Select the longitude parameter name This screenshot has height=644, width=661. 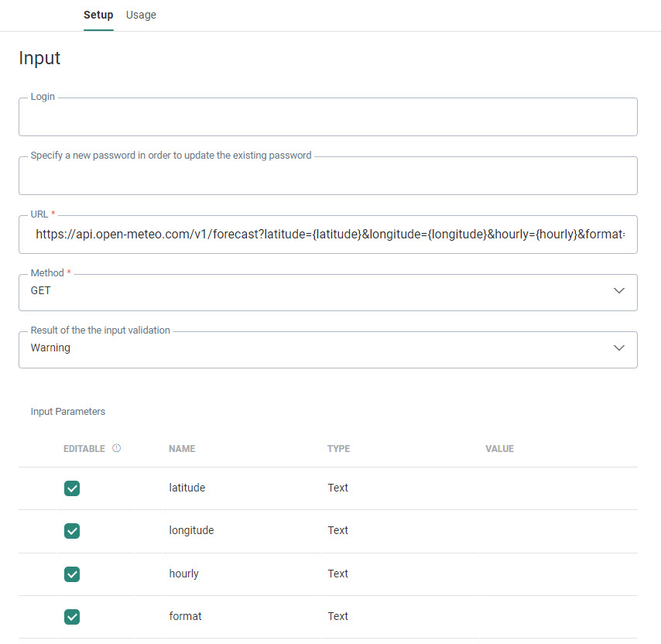pos(191,530)
